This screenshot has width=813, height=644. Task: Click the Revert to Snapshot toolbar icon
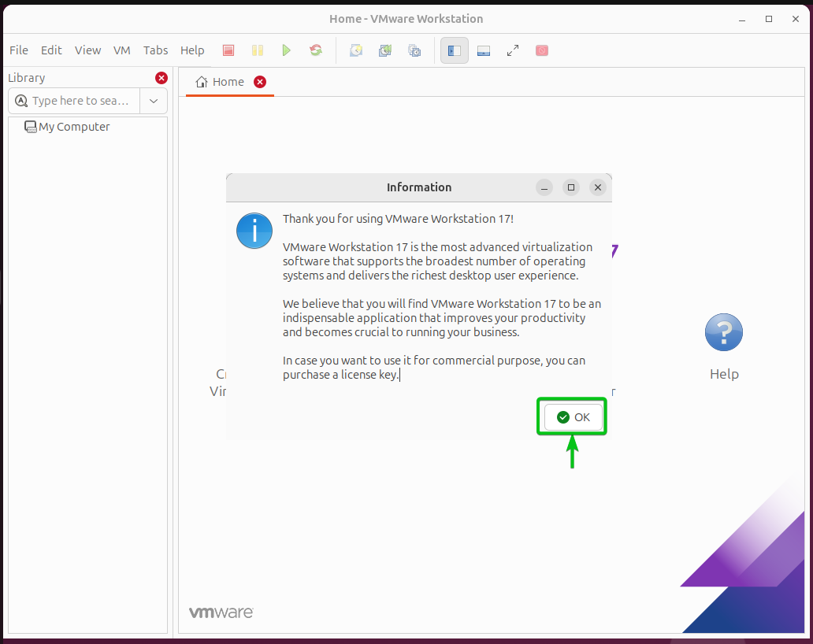[x=385, y=50]
